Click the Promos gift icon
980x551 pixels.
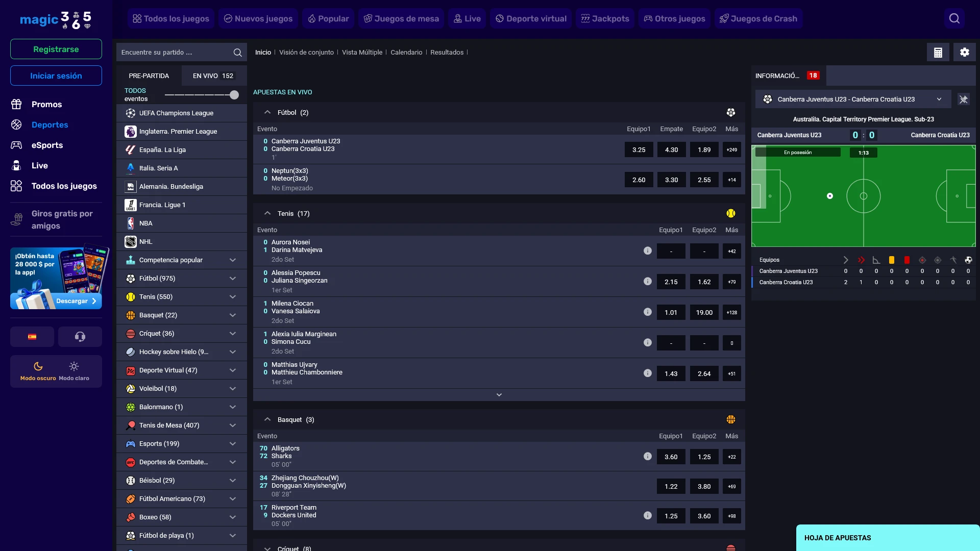click(16, 104)
